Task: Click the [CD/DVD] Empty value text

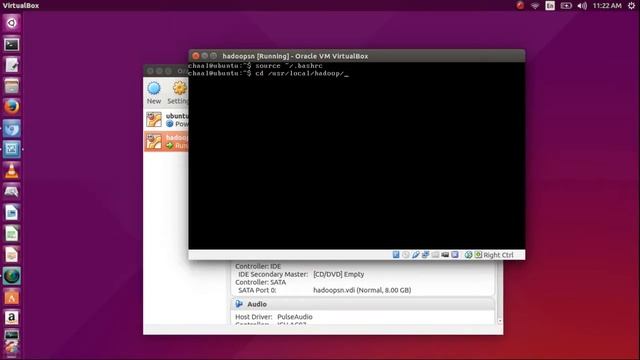Action: [x=338, y=274]
